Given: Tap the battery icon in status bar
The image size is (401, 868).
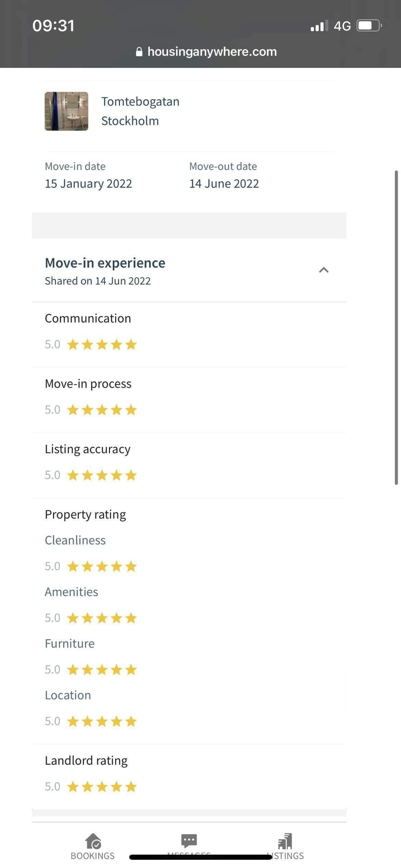Looking at the screenshot, I should click(x=369, y=26).
